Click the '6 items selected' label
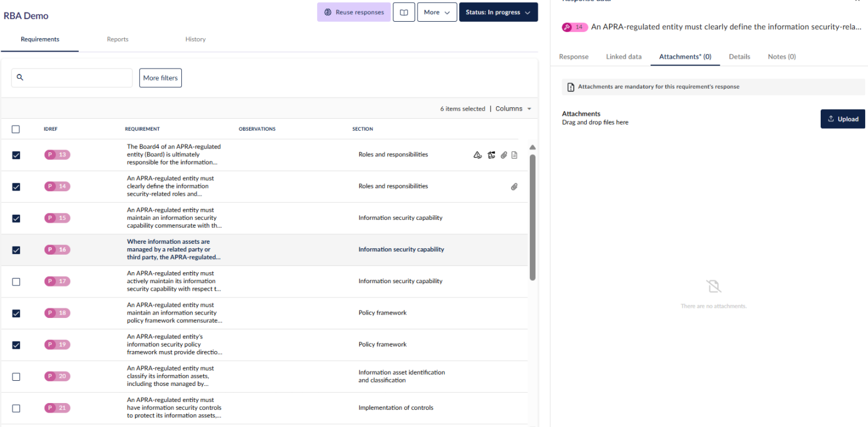The image size is (868, 427). (463, 108)
